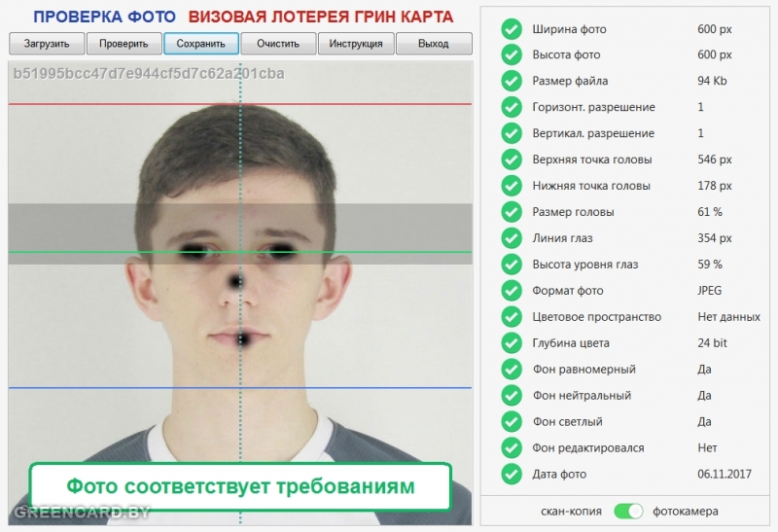The width and height of the screenshot is (778, 532).
Task: Click green check icon beside Цветовое пространство
Action: 512,317
